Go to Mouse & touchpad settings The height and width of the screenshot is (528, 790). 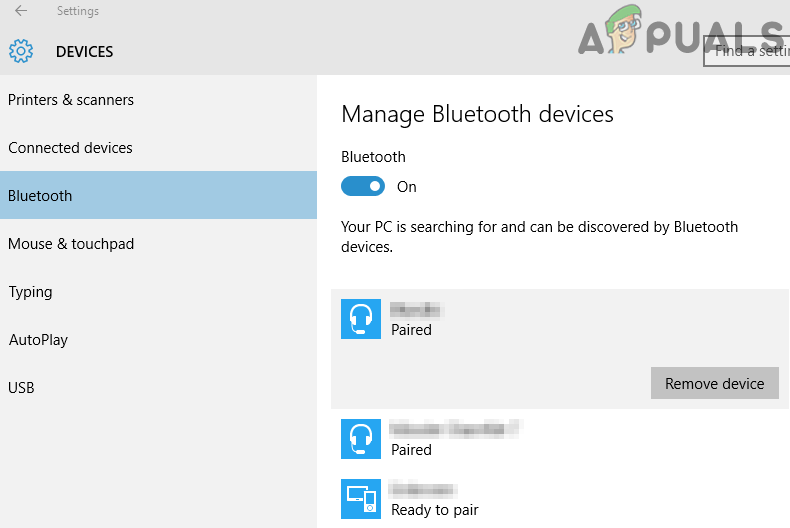point(71,244)
